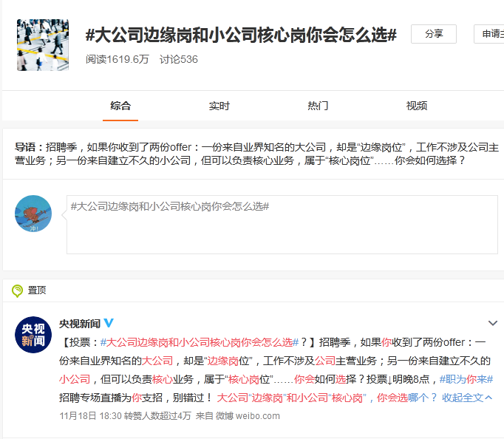Screen dimensions: 504x439
Task: Click the topic cover thumbnail image
Action: point(43,45)
